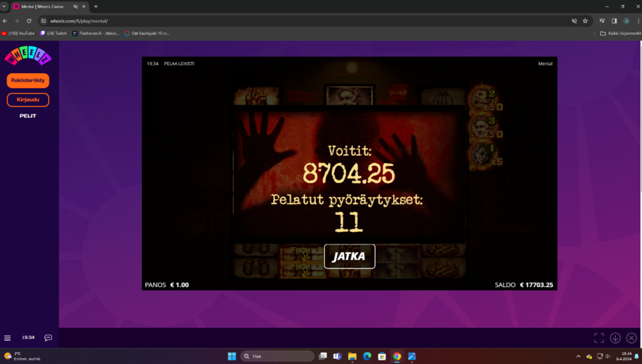Open the Photos app from taskbar
Viewport: 642px width, 364px height.
pos(412,356)
